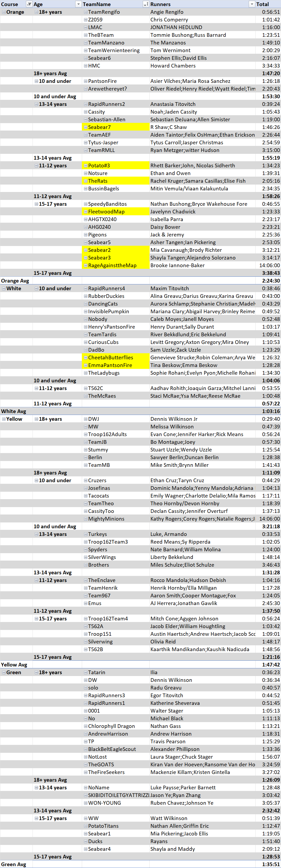This screenshot has width=281, height=868.
Task: Select runner cell Maxim Titovitch
Action: [202, 288]
